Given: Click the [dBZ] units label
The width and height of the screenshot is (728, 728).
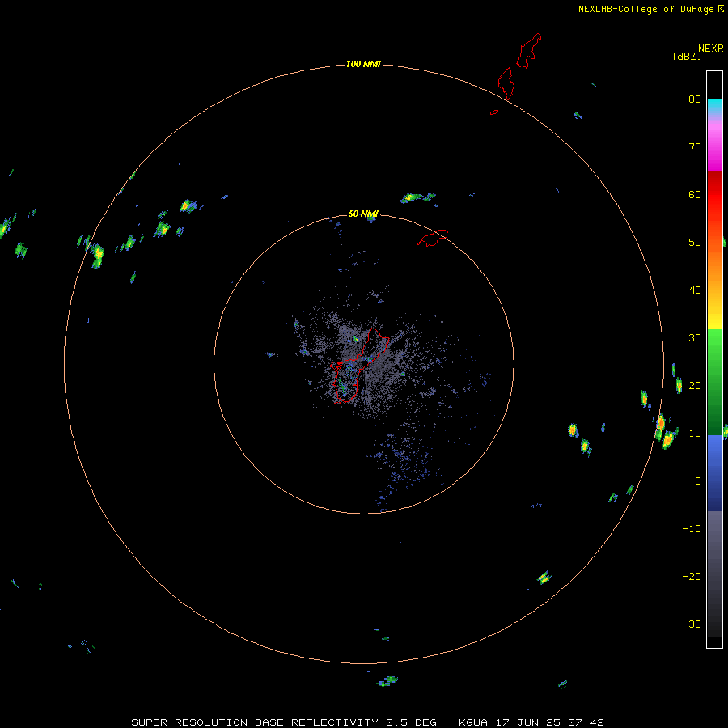Looking at the screenshot, I should coord(687,56).
